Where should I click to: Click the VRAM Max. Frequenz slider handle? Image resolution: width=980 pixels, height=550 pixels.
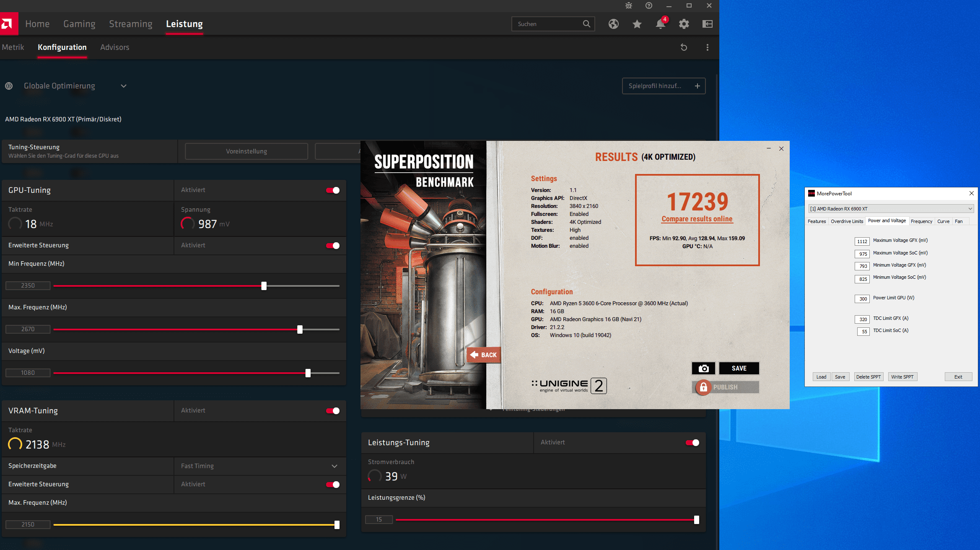click(x=337, y=525)
